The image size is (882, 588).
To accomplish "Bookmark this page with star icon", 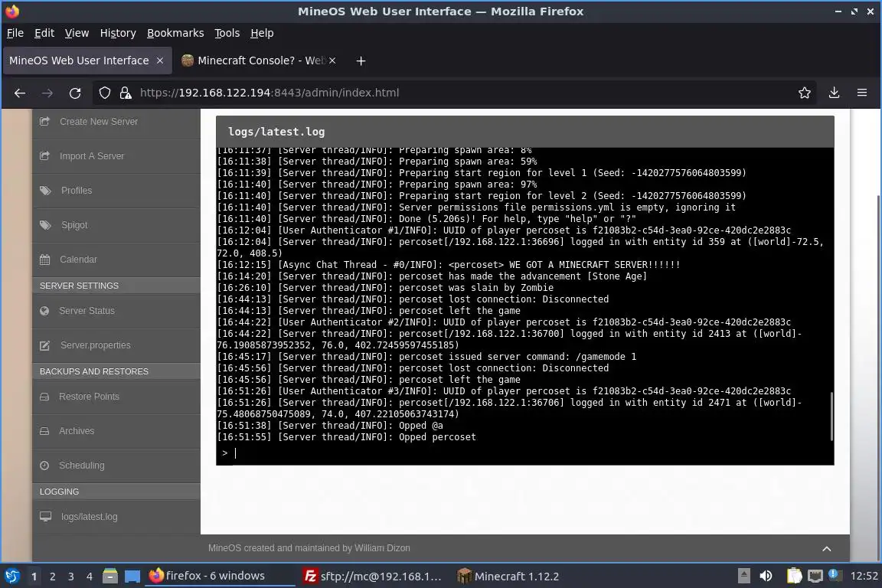I will tap(805, 93).
